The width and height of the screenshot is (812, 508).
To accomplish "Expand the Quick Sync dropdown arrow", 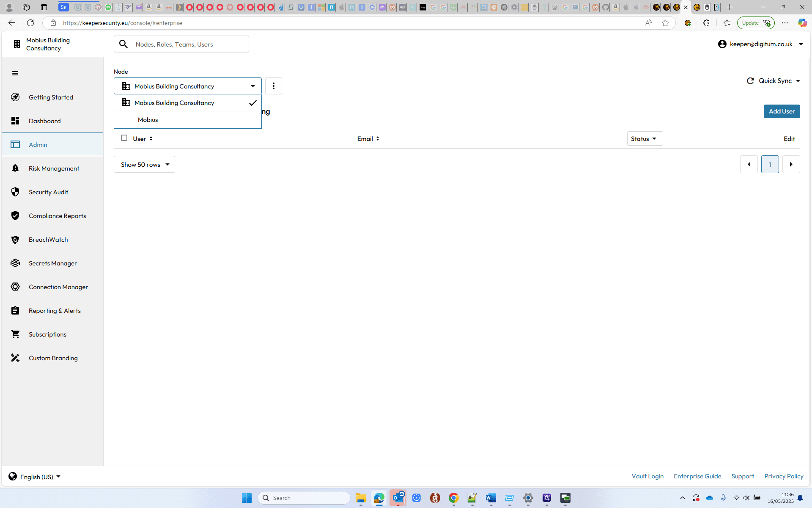I will pos(798,81).
